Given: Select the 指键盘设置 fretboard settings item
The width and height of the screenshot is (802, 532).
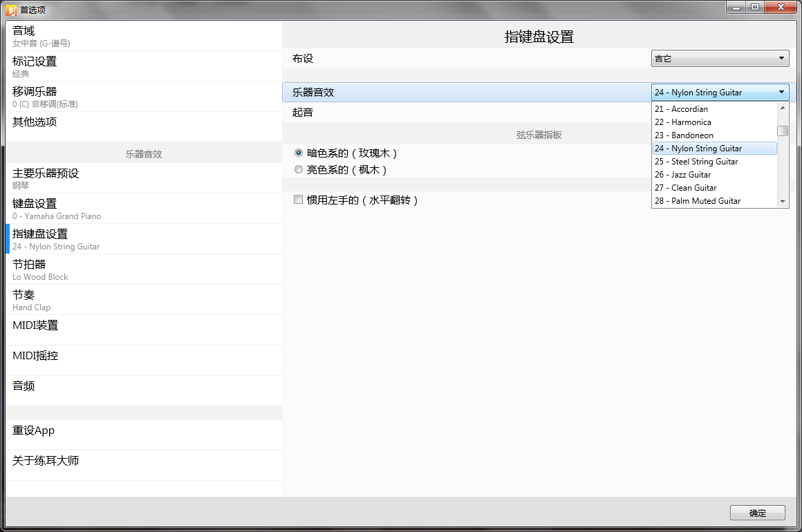Looking at the screenshot, I should (144, 239).
